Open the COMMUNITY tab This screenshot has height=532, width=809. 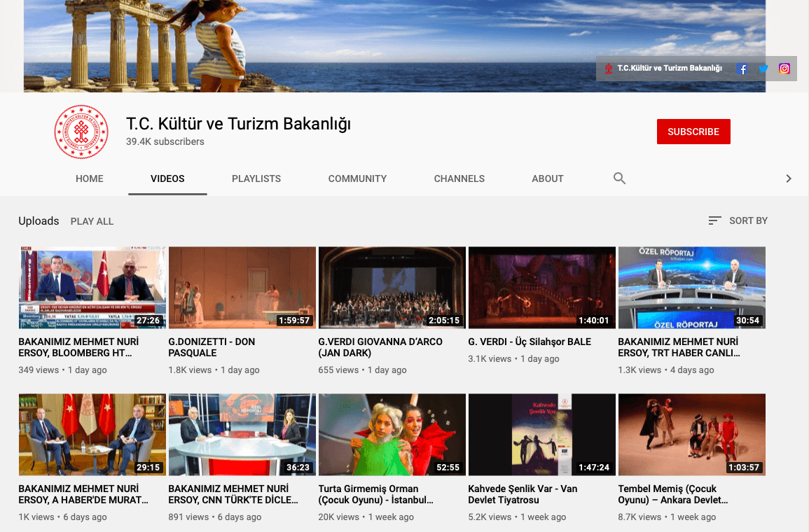click(x=357, y=178)
